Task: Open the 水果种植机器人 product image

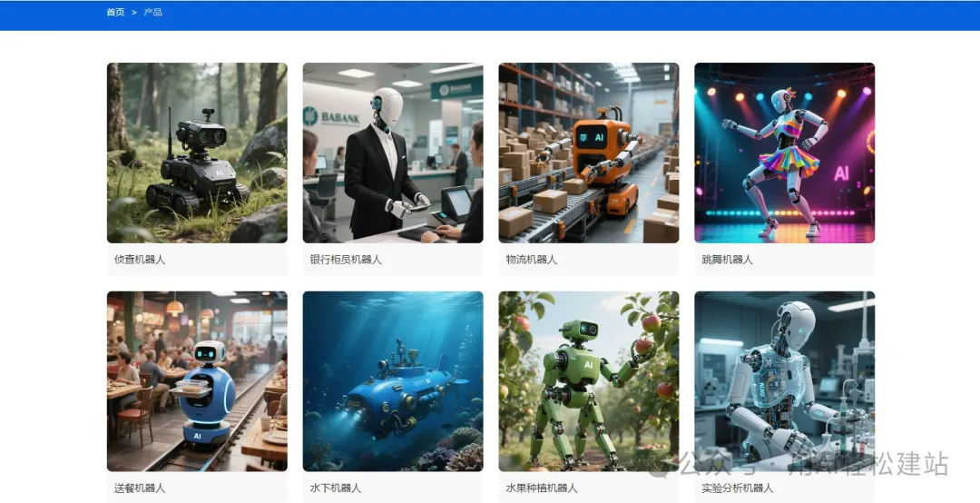Action: (589, 381)
